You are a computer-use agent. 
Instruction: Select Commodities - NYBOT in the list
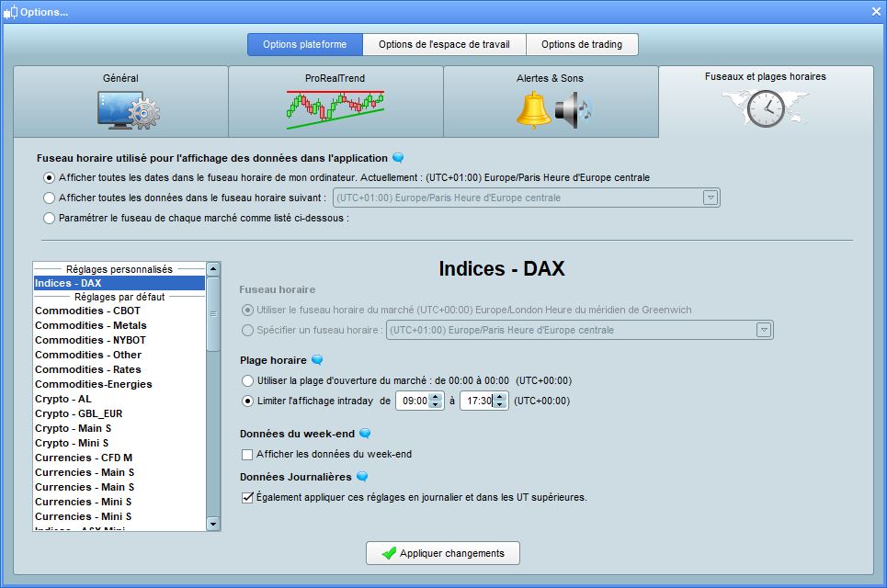119,340
